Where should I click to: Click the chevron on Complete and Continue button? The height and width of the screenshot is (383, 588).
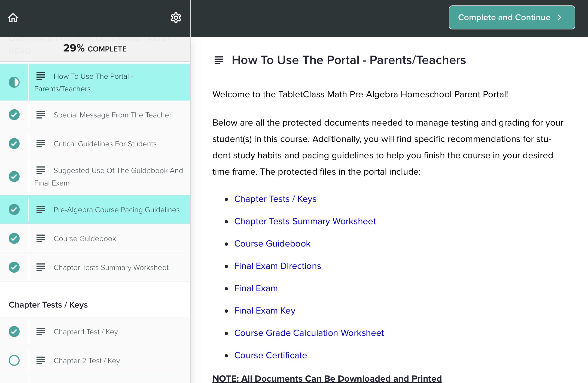point(559,17)
